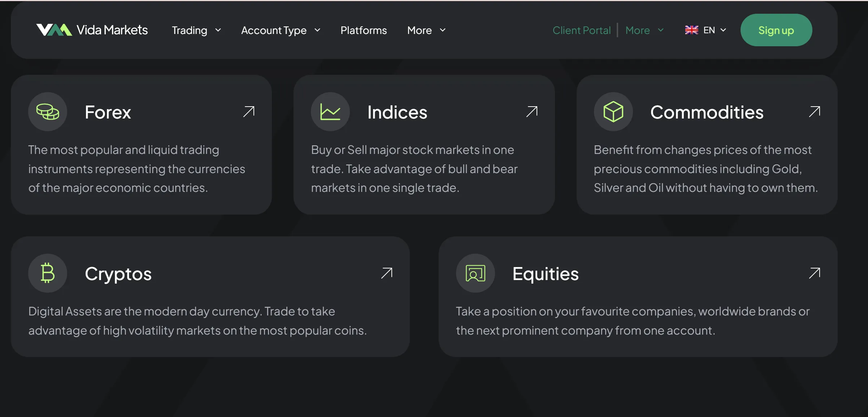Click the Cryptos description about Digital Assets
Viewport: 868px width, 417px height.
click(x=198, y=321)
